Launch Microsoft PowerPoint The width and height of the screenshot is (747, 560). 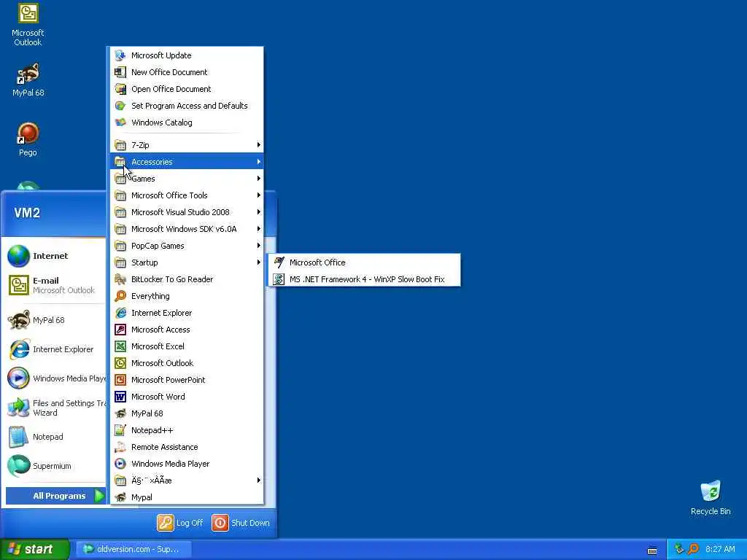[187, 380]
